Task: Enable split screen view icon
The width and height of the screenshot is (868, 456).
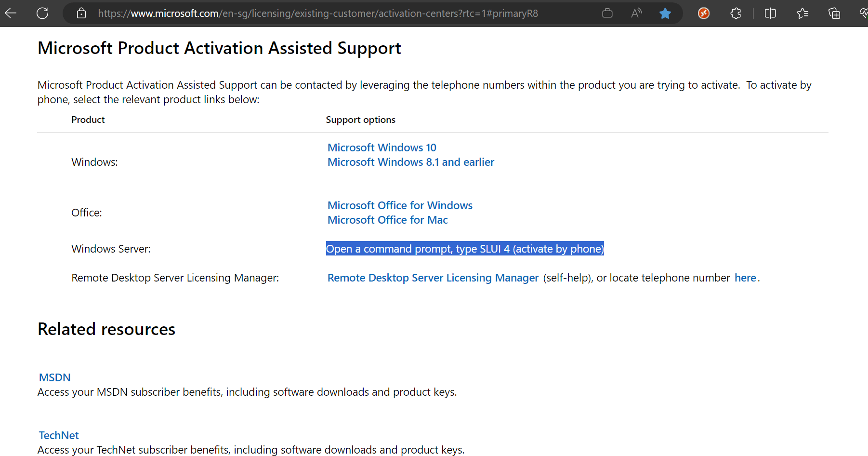Action: (770, 13)
